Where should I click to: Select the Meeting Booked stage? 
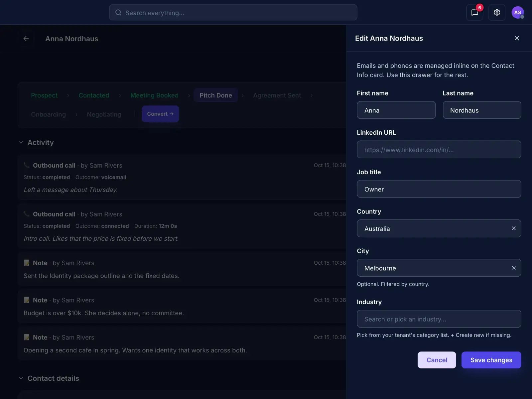click(154, 95)
